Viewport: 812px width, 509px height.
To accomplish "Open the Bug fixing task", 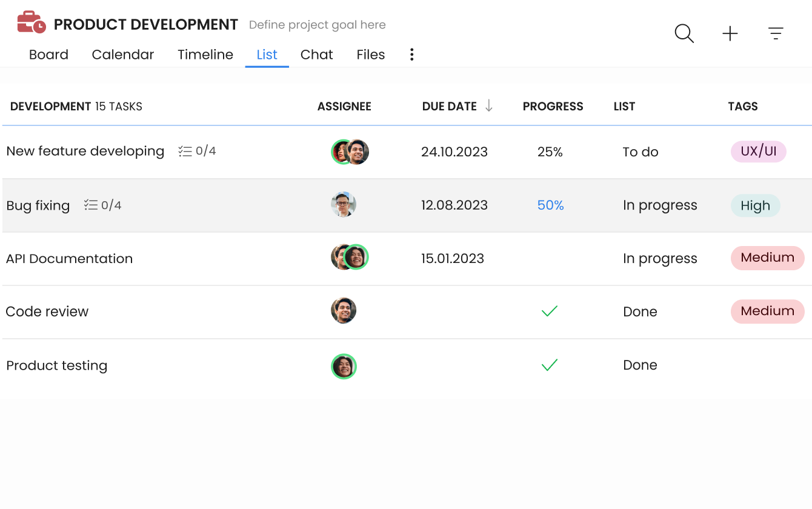I will (x=38, y=205).
